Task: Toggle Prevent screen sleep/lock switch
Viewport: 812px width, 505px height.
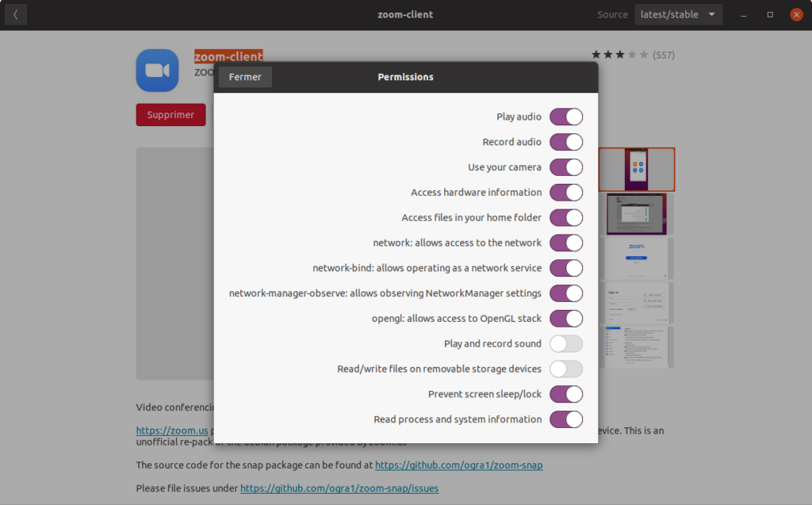Action: [x=566, y=394]
